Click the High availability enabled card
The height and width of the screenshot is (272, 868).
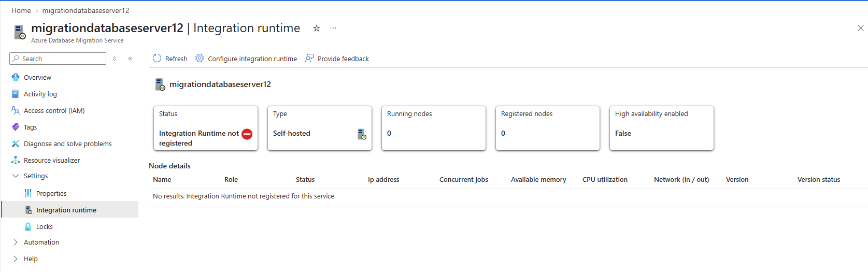662,128
